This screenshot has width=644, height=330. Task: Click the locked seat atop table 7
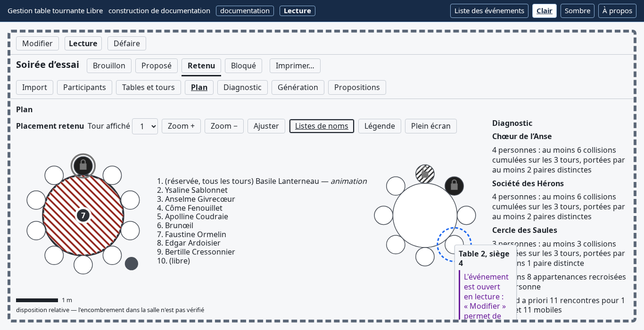(83, 166)
